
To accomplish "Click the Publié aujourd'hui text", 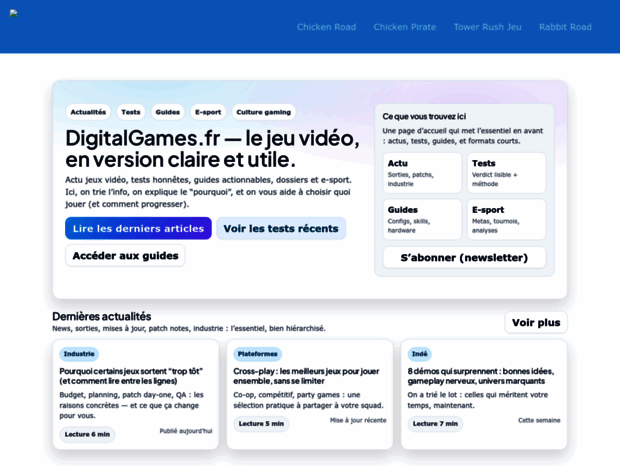I will coord(186,431).
